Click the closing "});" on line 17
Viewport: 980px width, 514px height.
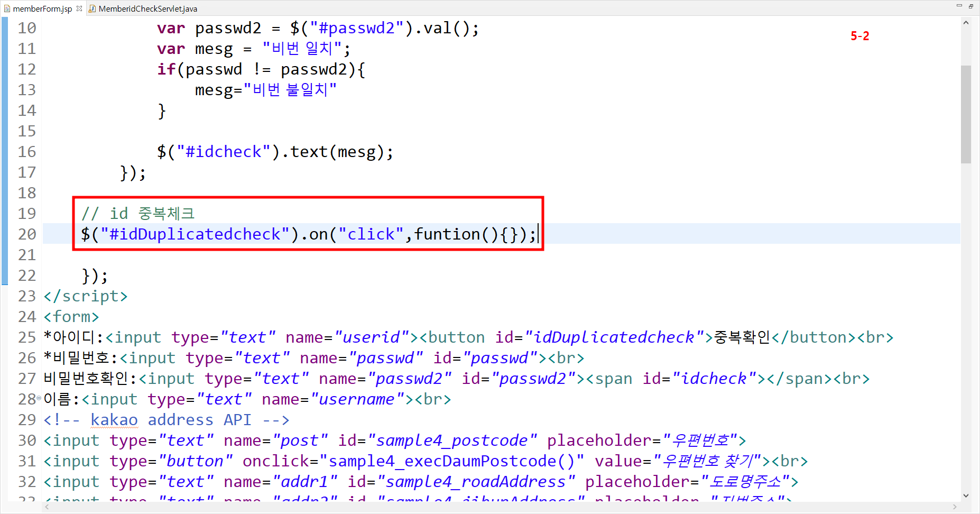pos(133,172)
